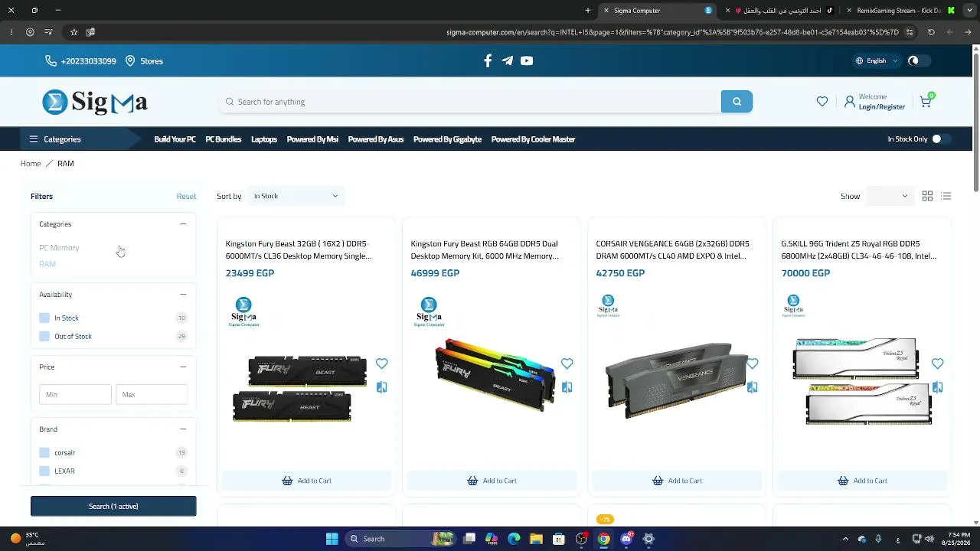Collapse the Price filter section
This screenshot has height=551, width=980.
[183, 367]
